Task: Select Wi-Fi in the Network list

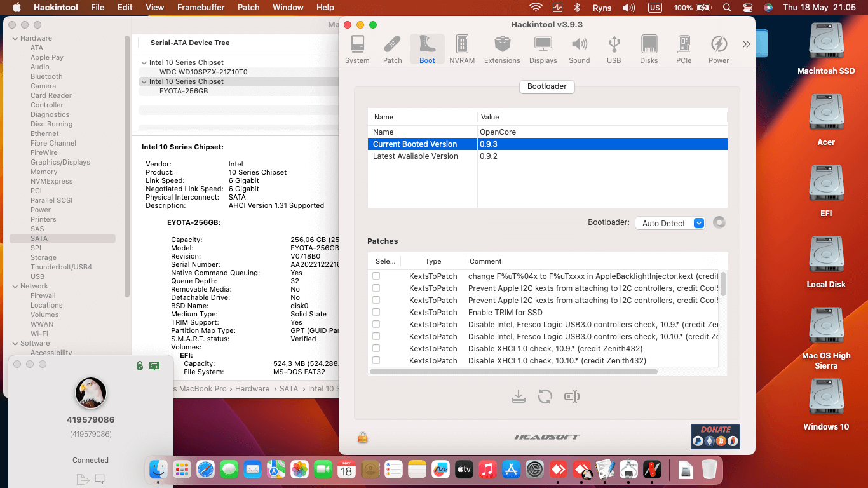Action: tap(39, 334)
